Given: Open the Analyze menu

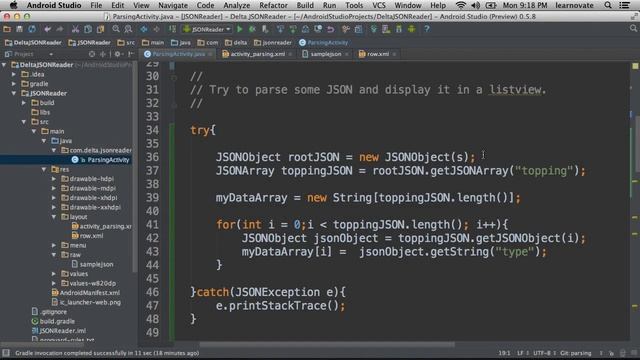Looking at the screenshot, I should (x=237, y=5).
